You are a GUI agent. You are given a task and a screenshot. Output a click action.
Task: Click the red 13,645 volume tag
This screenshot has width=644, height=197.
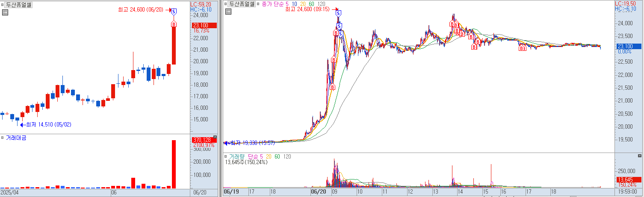click(629, 179)
